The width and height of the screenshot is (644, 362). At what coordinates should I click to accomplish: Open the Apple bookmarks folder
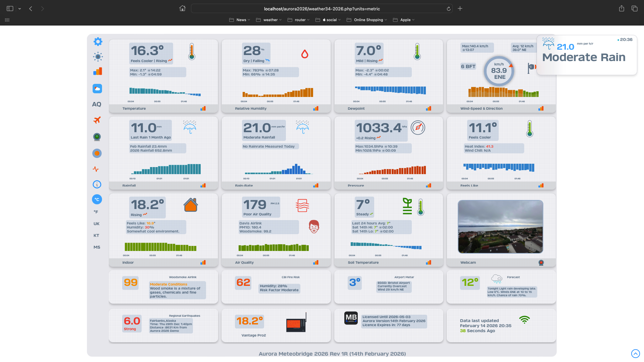coord(404,20)
